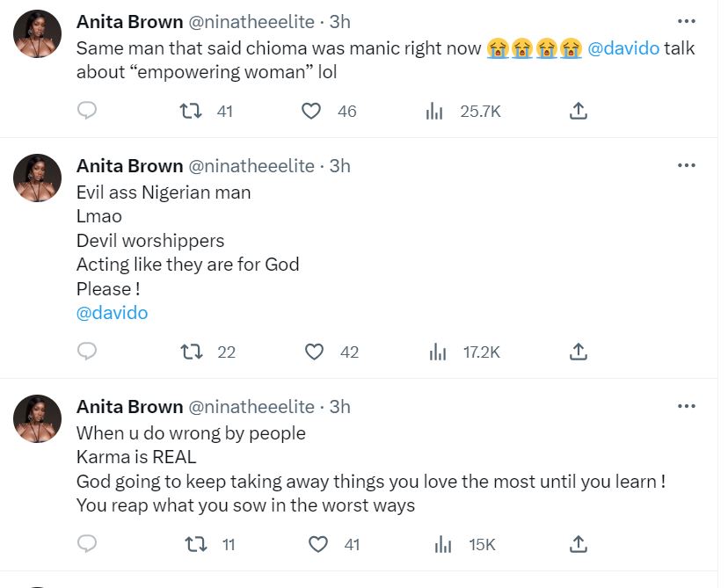Image resolution: width=728 pixels, height=588 pixels.
Task: Reply to the "Karma is REAL" tweet
Action: pyautogui.click(x=86, y=544)
